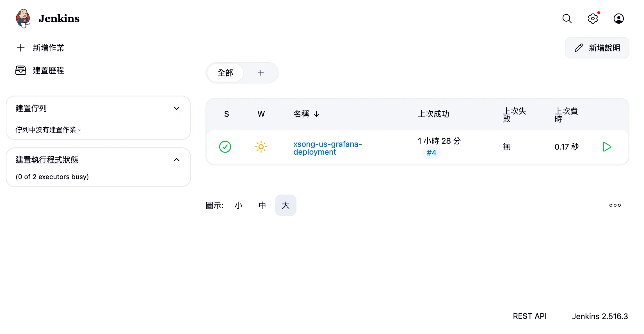Click the green build success status icon
Image resolution: width=644 pixels, height=334 pixels.
click(x=225, y=147)
